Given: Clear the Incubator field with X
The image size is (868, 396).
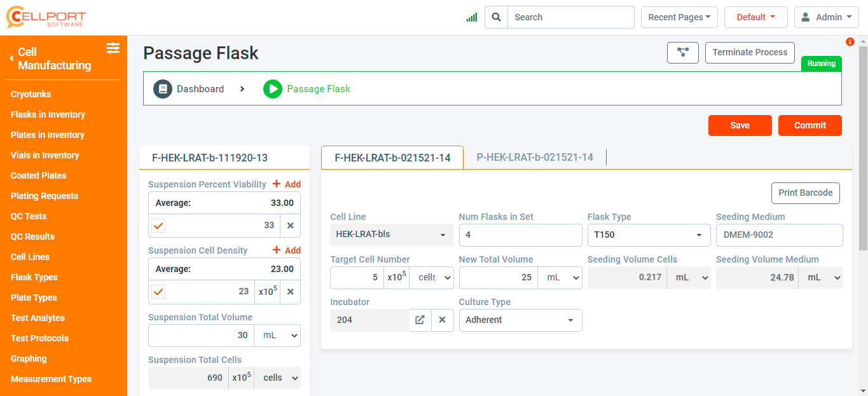Looking at the screenshot, I should [x=443, y=320].
